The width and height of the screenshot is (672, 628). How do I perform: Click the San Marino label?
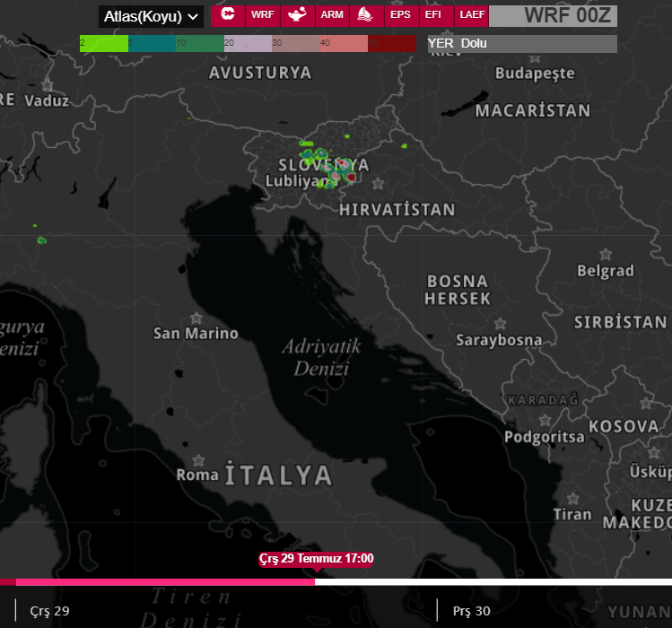[196, 334]
